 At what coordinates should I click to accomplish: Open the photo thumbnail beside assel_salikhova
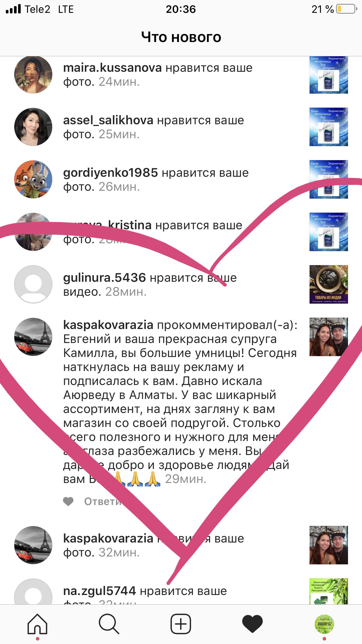click(x=329, y=127)
